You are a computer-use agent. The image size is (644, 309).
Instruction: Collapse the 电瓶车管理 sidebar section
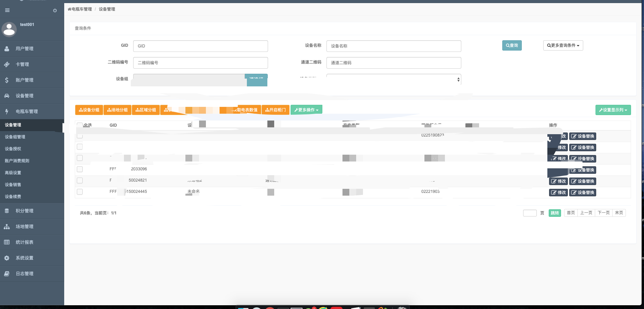[x=32, y=111]
